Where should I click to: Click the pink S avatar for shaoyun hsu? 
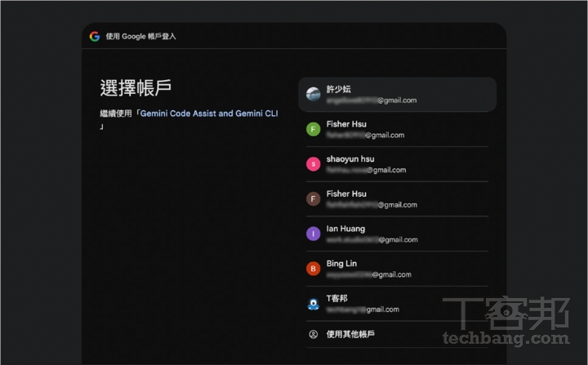pos(313,164)
